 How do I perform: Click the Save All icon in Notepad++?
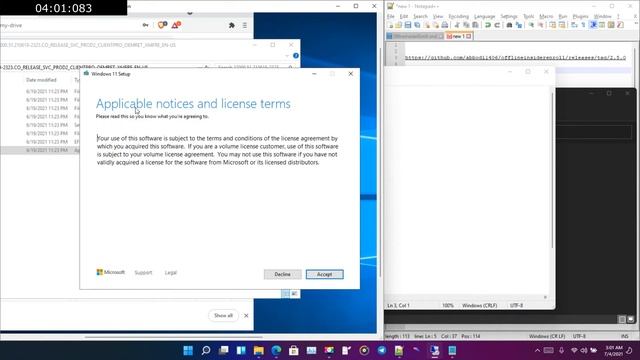coord(417,25)
